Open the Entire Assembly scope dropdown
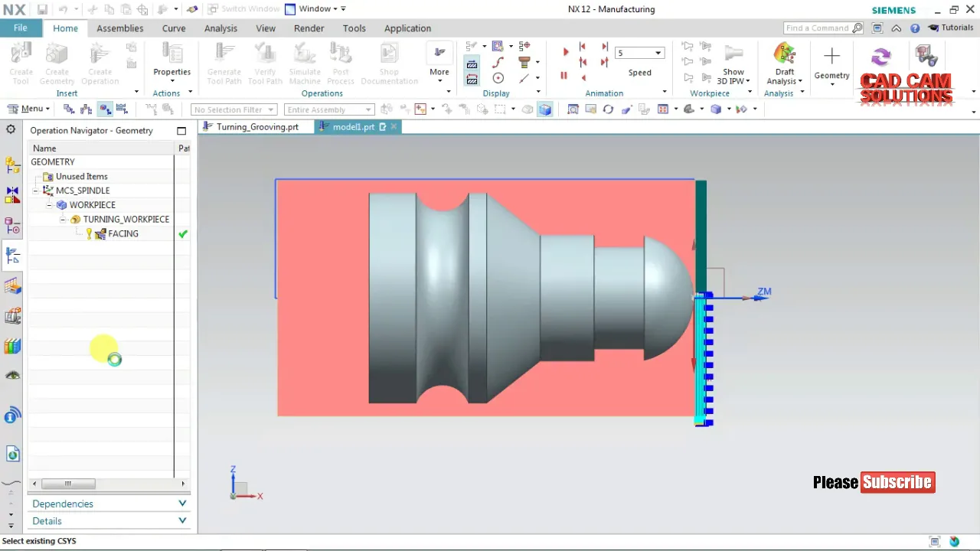980x551 pixels. tap(329, 109)
